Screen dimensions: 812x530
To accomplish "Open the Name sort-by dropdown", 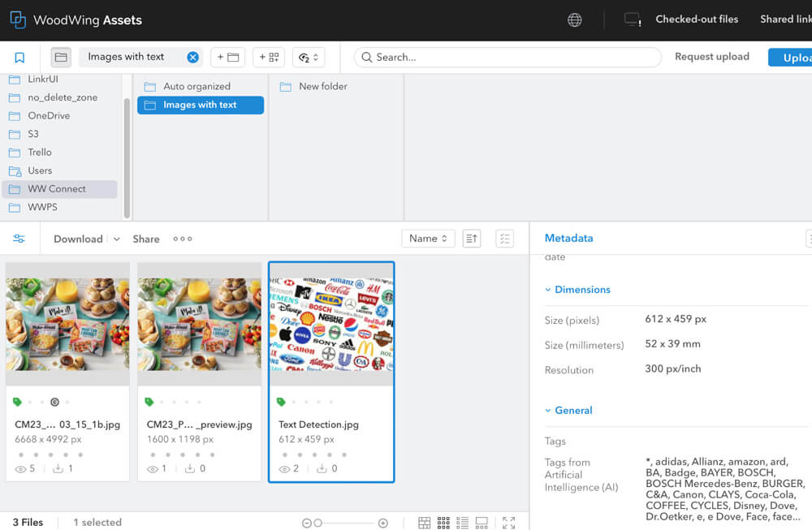I will click(428, 239).
